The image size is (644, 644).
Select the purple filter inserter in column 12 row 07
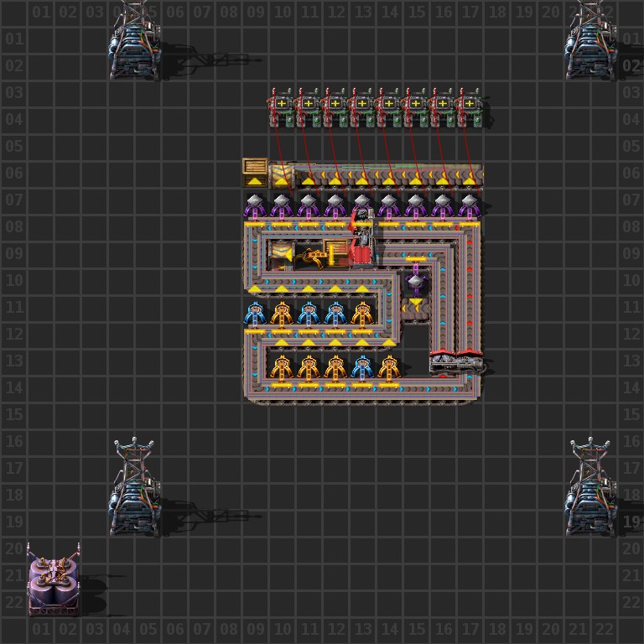(335, 205)
